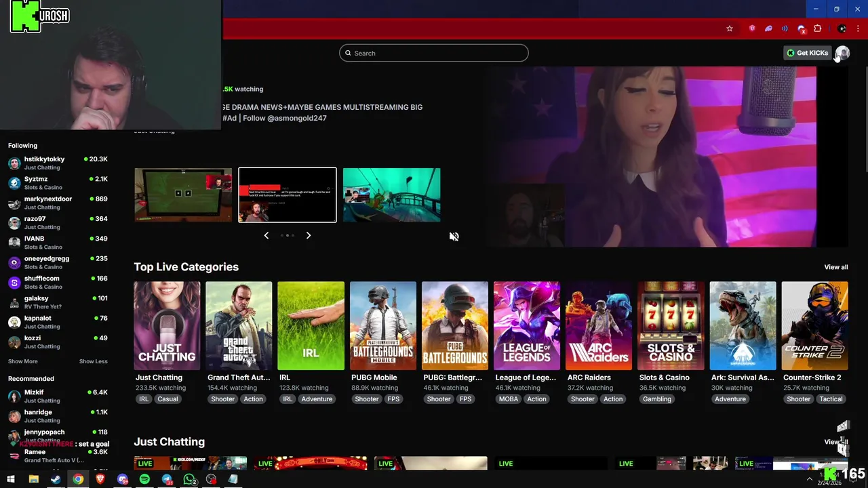This screenshot has width=868, height=488.
Task: Open Discord from taskbar
Action: point(123,479)
